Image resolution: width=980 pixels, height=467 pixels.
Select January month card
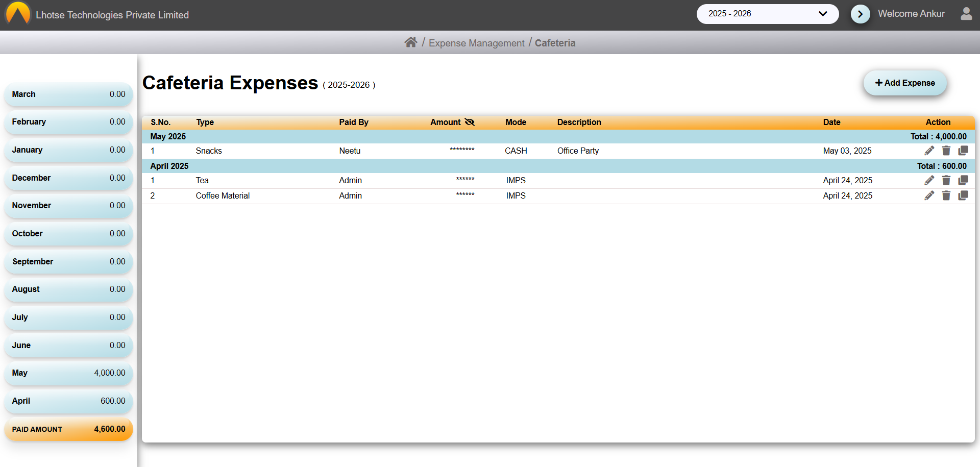click(68, 150)
